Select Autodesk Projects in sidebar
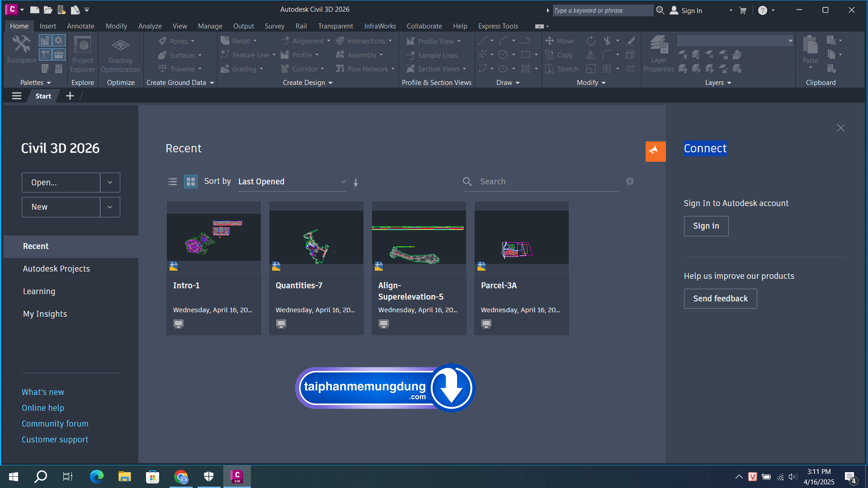This screenshot has width=868, height=488. (x=57, y=269)
